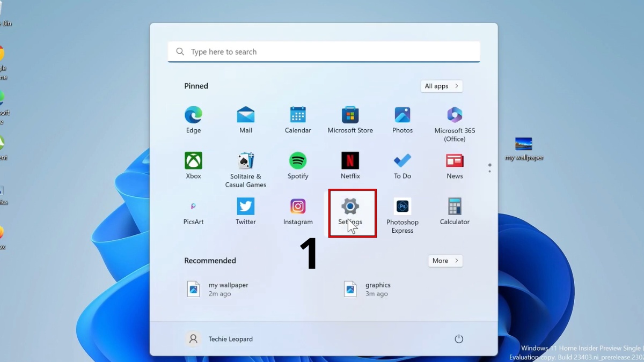Launch Photoshop Express
Viewport: 644px width, 362px height.
402,215
